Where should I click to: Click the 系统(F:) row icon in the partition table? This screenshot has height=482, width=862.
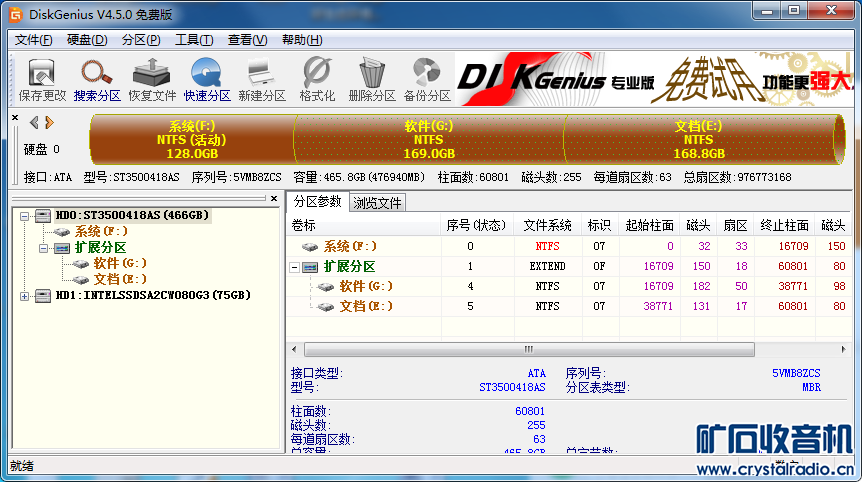tap(310, 247)
